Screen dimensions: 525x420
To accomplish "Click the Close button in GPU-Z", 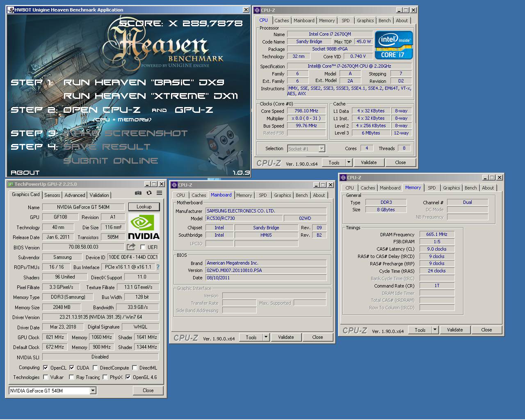I will click(x=148, y=390).
